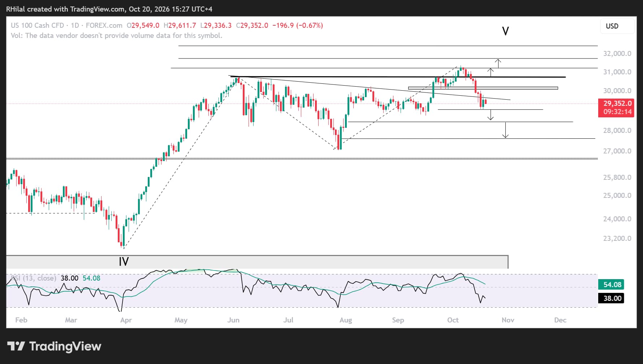Click the 1D interval label in the legend
Image resolution: width=643 pixels, height=364 pixels.
(75, 25)
